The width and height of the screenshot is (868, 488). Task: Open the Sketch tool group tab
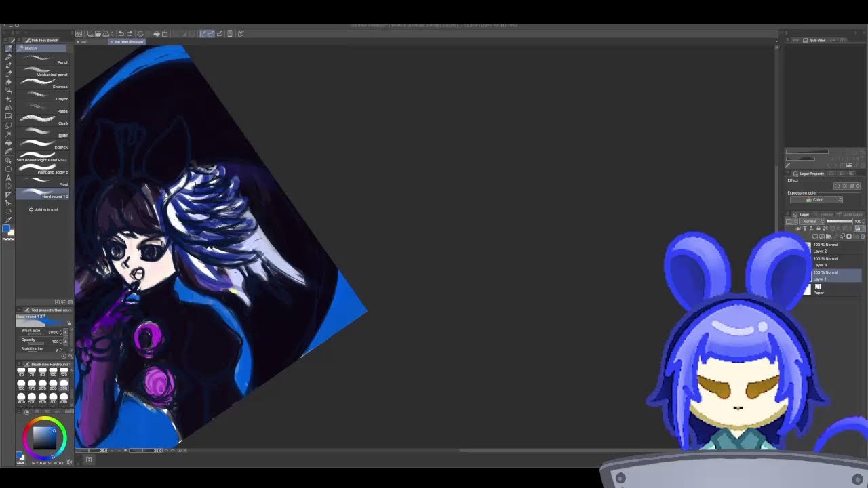(41, 48)
